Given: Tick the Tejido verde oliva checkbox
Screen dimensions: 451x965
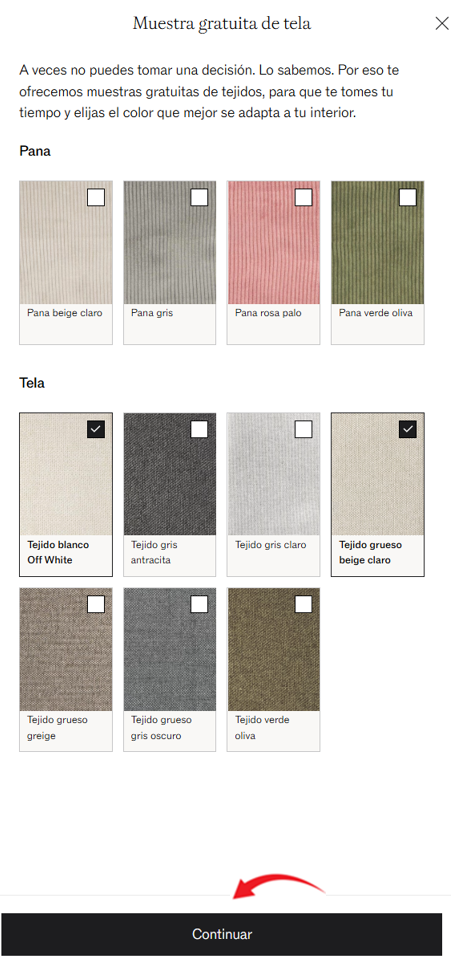Looking at the screenshot, I should (303, 604).
